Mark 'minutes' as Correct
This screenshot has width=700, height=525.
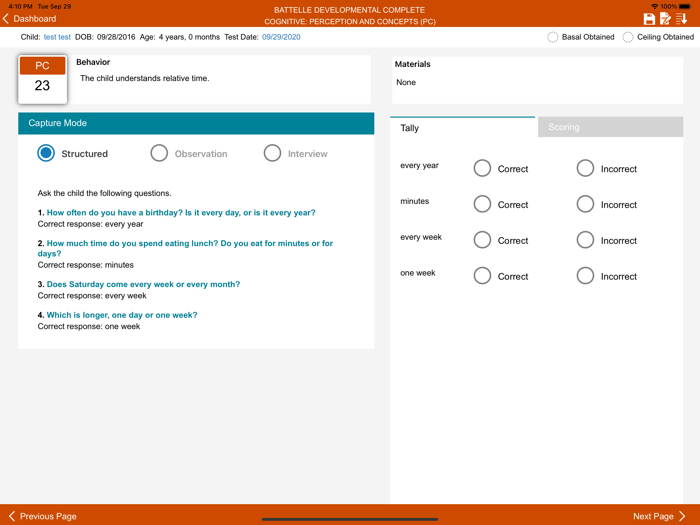point(482,204)
